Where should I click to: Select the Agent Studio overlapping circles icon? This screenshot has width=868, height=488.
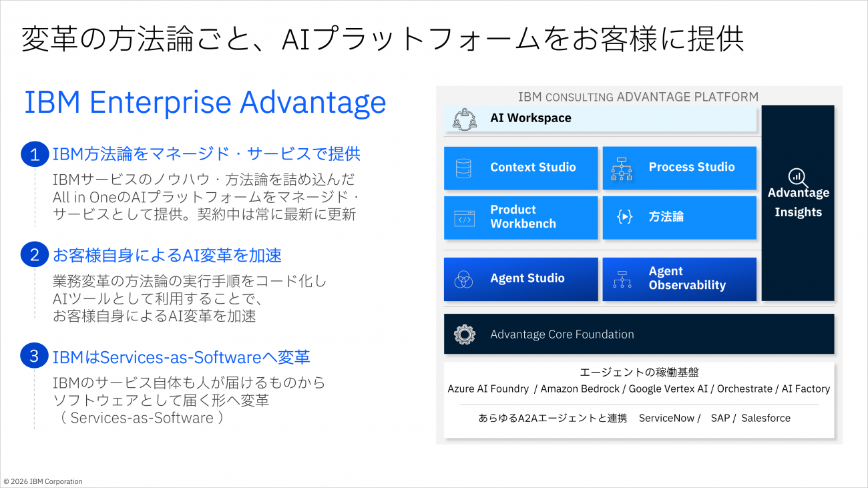(x=463, y=280)
